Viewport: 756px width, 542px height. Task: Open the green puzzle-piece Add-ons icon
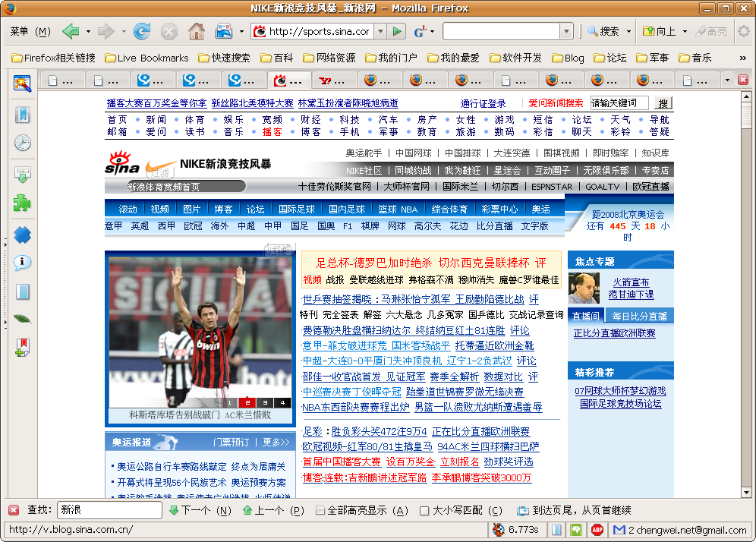click(22, 203)
